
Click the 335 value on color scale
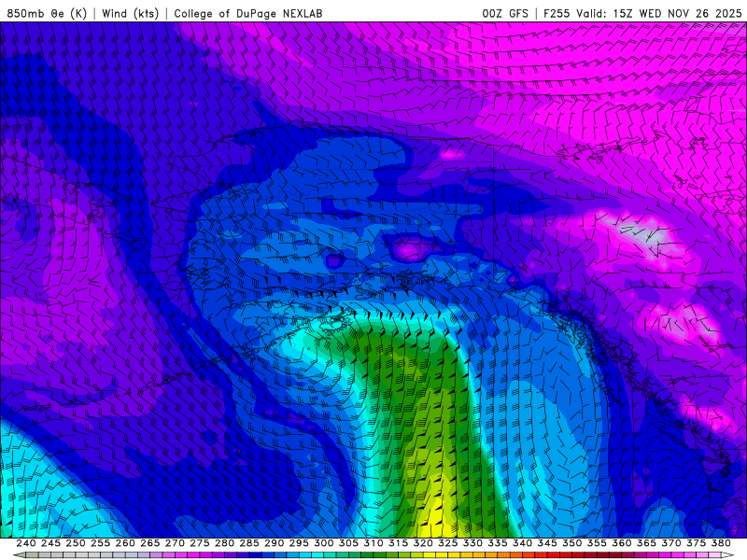point(498,543)
